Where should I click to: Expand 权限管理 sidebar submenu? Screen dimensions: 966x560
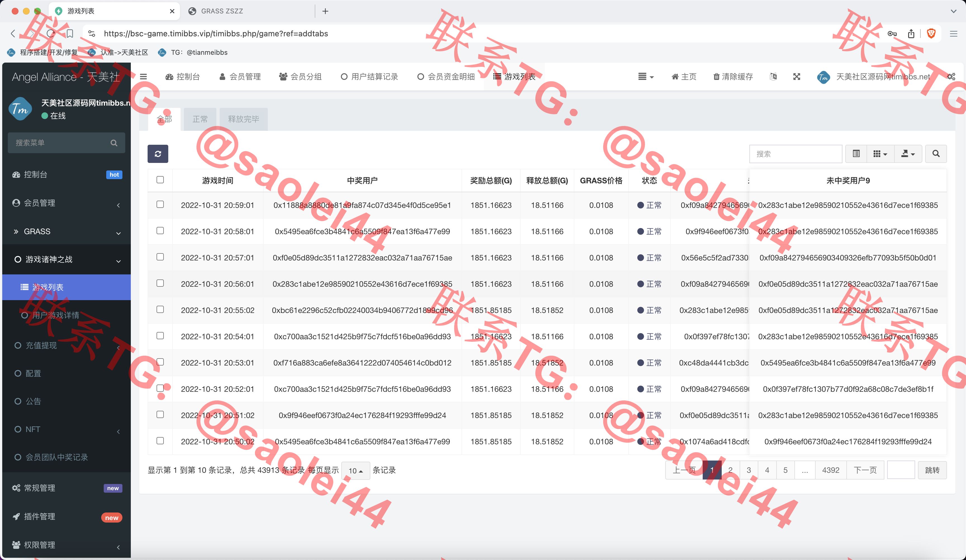pos(66,545)
